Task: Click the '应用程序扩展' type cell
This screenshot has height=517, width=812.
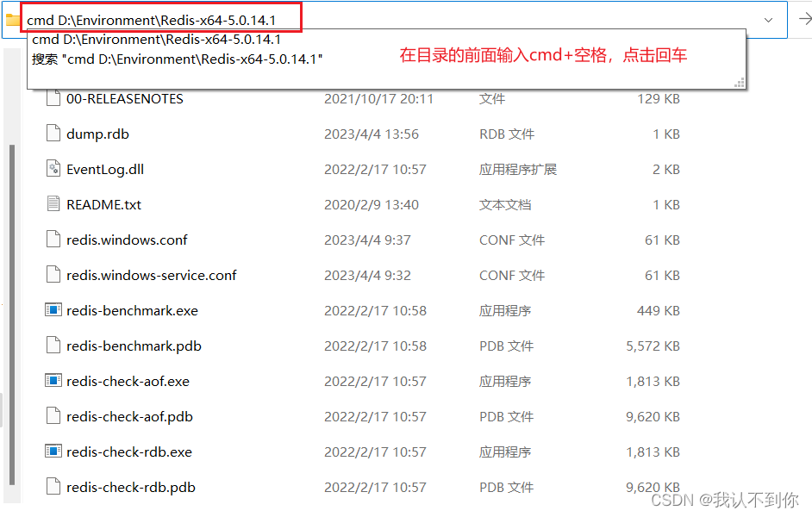Action: pyautogui.click(x=518, y=169)
